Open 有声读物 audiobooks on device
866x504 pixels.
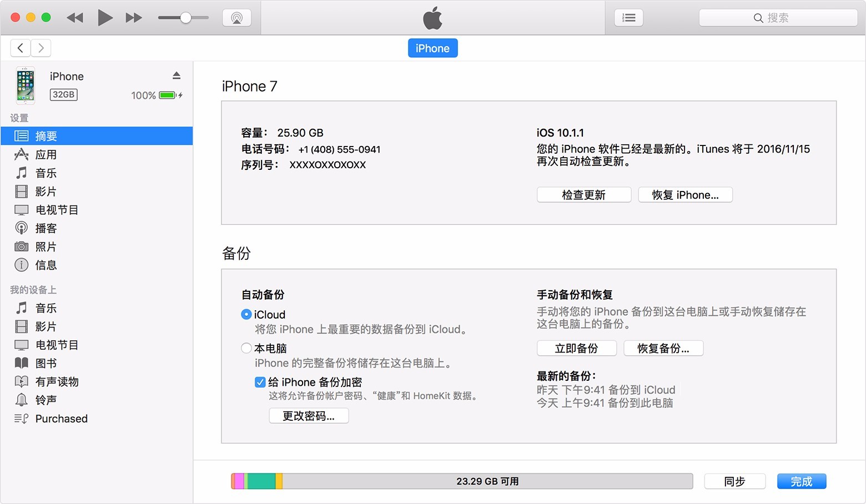point(97,381)
